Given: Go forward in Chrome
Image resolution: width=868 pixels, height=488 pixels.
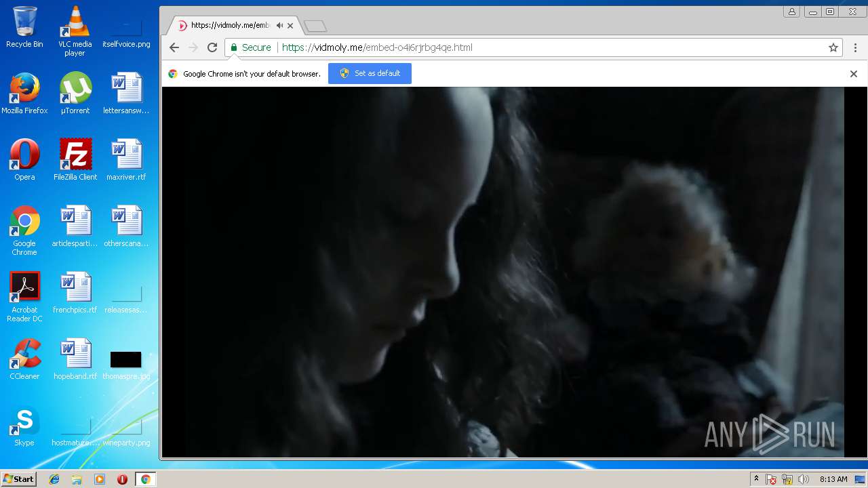Looking at the screenshot, I should pos(193,47).
